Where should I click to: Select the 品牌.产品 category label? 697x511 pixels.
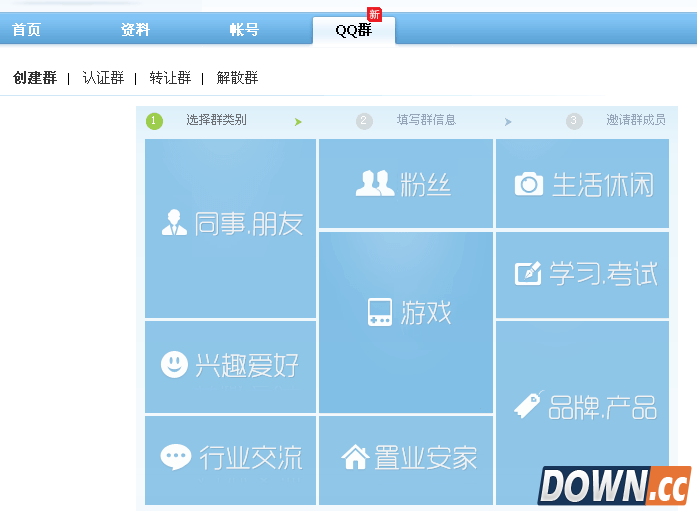(x=602, y=407)
